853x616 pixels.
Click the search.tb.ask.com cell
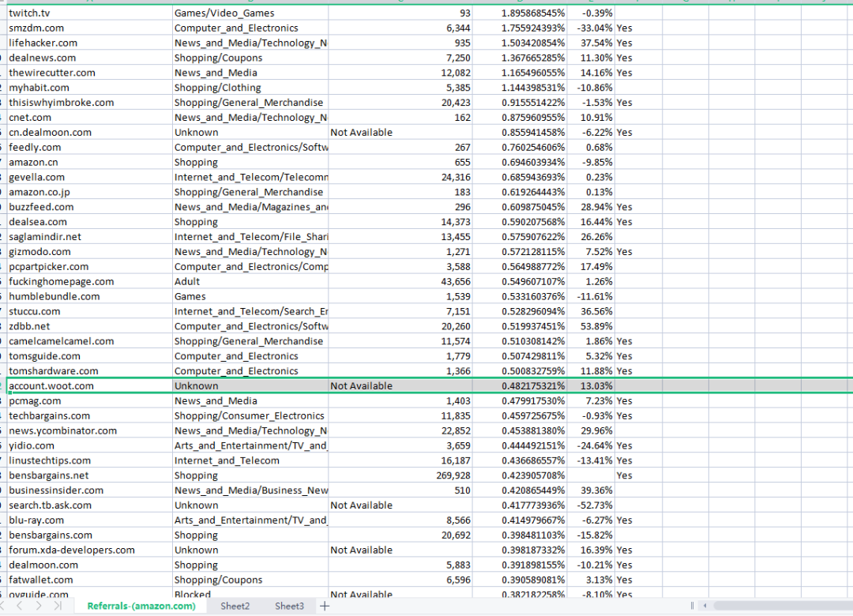point(90,505)
